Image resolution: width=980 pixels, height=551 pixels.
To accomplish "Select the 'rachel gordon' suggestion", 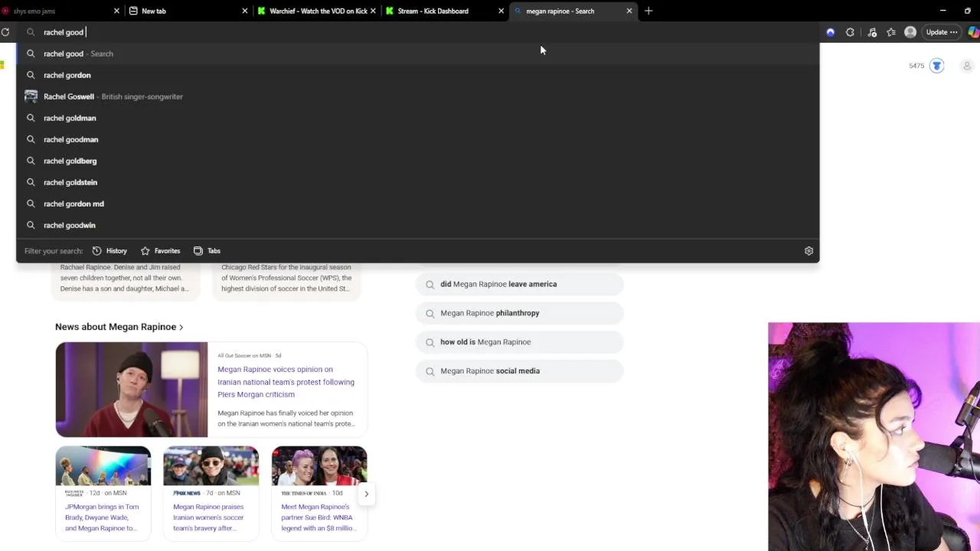I will tap(417, 75).
